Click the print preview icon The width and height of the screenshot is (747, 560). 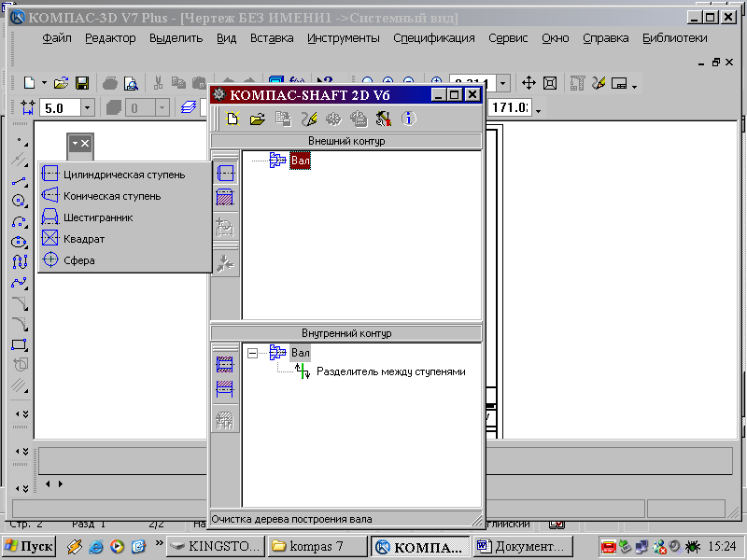[131, 83]
